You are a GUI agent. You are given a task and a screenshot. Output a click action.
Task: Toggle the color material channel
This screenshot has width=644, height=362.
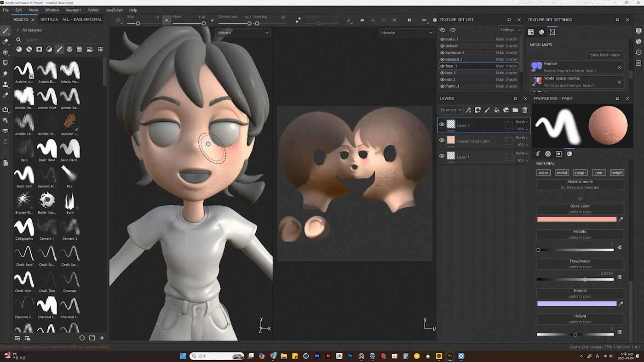tap(543, 173)
